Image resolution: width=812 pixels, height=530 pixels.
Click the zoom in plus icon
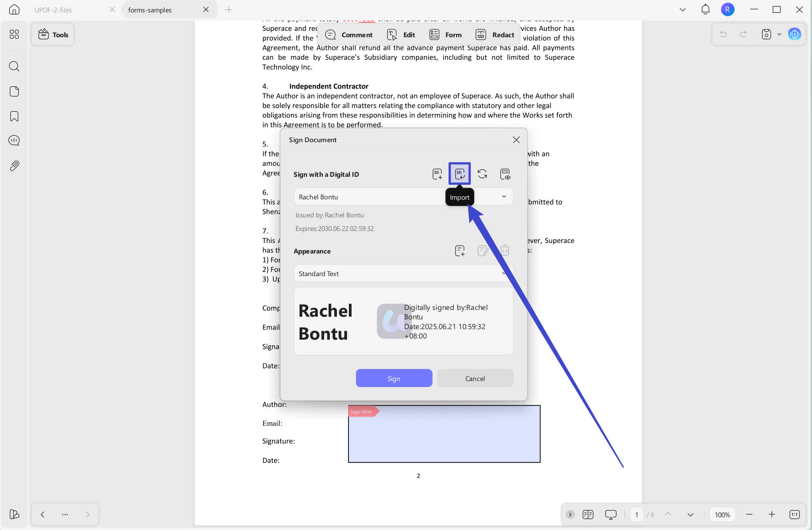coord(771,514)
